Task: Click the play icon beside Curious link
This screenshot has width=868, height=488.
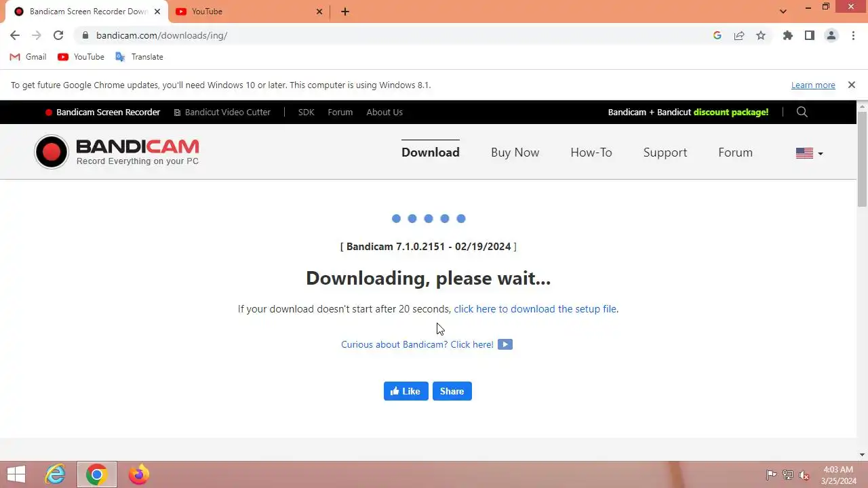Action: tap(505, 344)
